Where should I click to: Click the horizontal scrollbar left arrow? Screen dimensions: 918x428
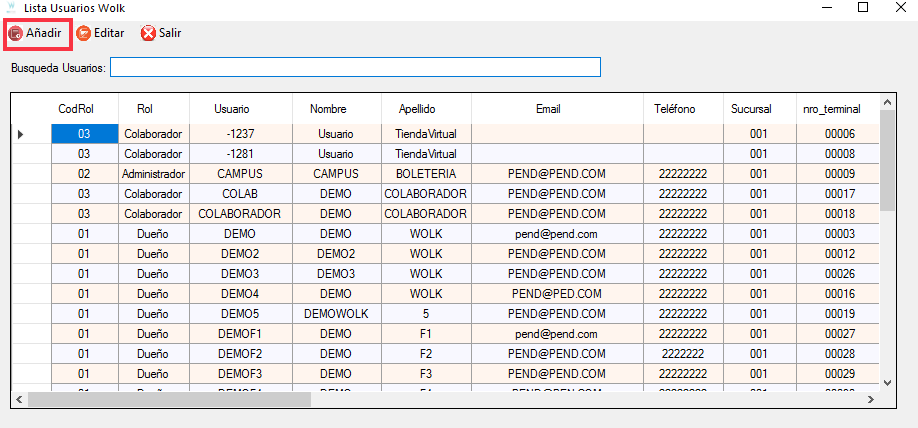click(x=18, y=399)
